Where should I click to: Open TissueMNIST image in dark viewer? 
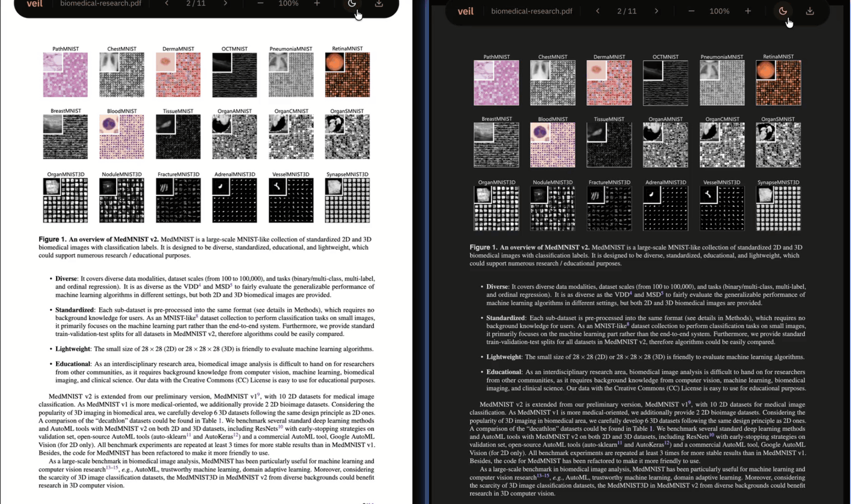tap(609, 145)
